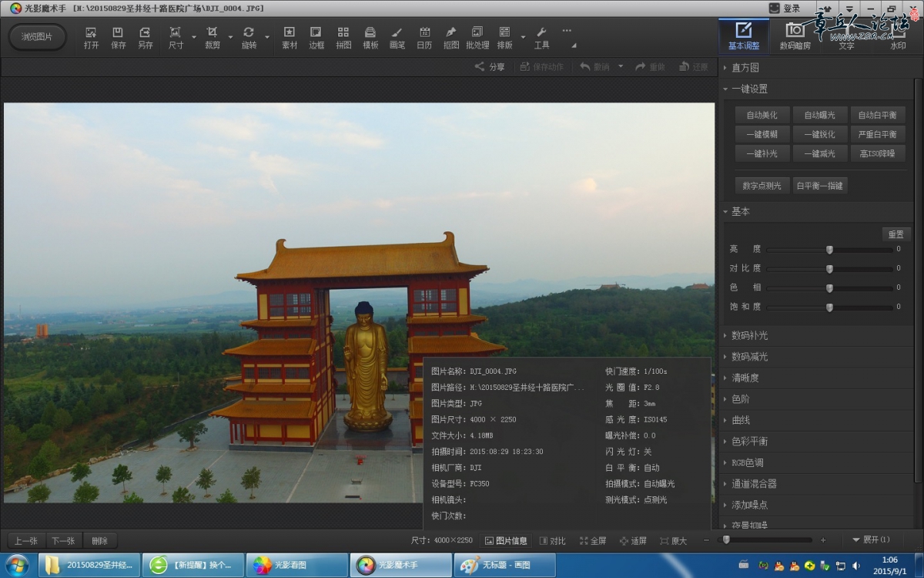This screenshot has width=924, height=578.
Task: Open the 工具 tools menu
Action: (x=541, y=38)
